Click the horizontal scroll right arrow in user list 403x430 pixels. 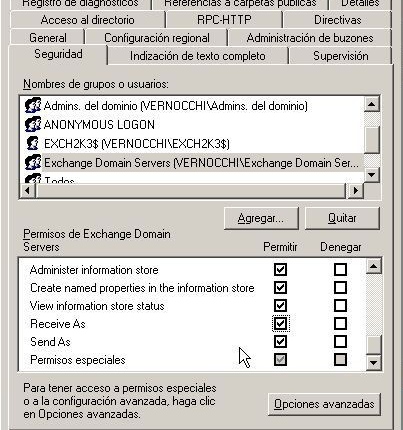pos(355,190)
